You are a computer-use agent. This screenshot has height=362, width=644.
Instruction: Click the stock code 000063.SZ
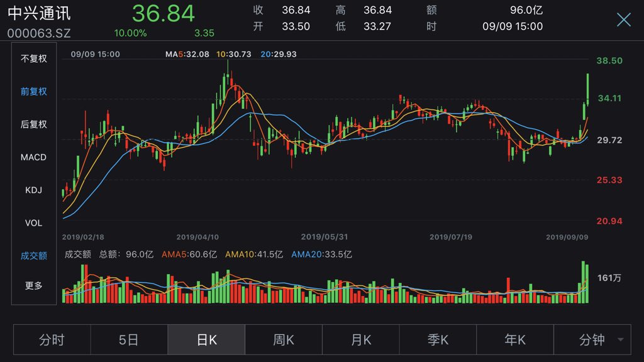click(39, 33)
